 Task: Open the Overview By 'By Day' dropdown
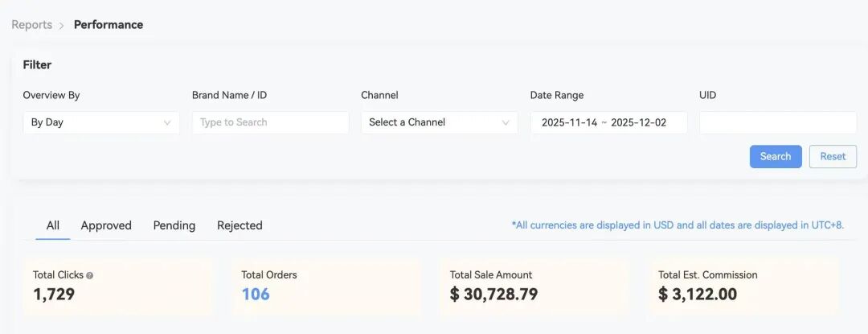[100, 122]
